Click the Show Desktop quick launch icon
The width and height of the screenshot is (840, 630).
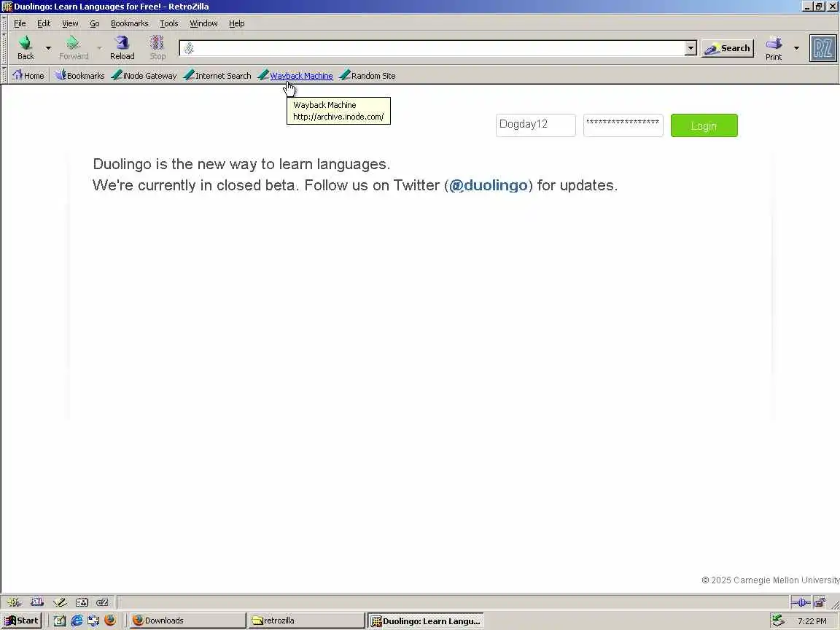click(60, 621)
